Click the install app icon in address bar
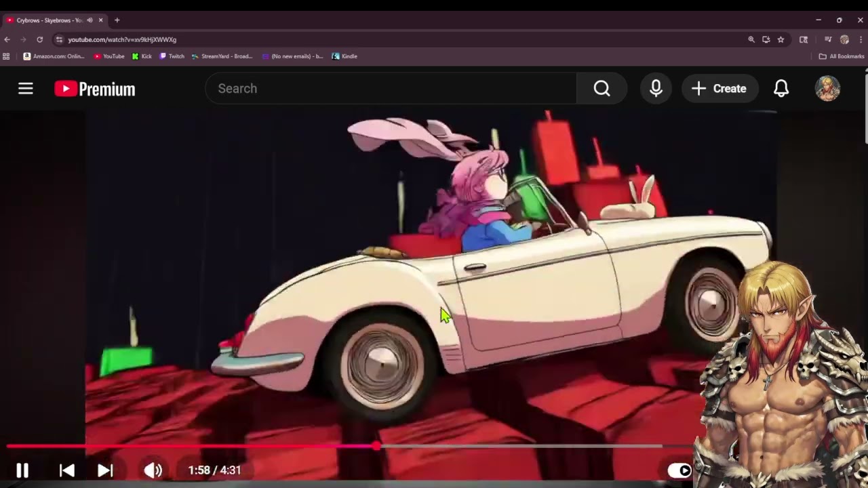The image size is (868, 488). [x=766, y=40]
